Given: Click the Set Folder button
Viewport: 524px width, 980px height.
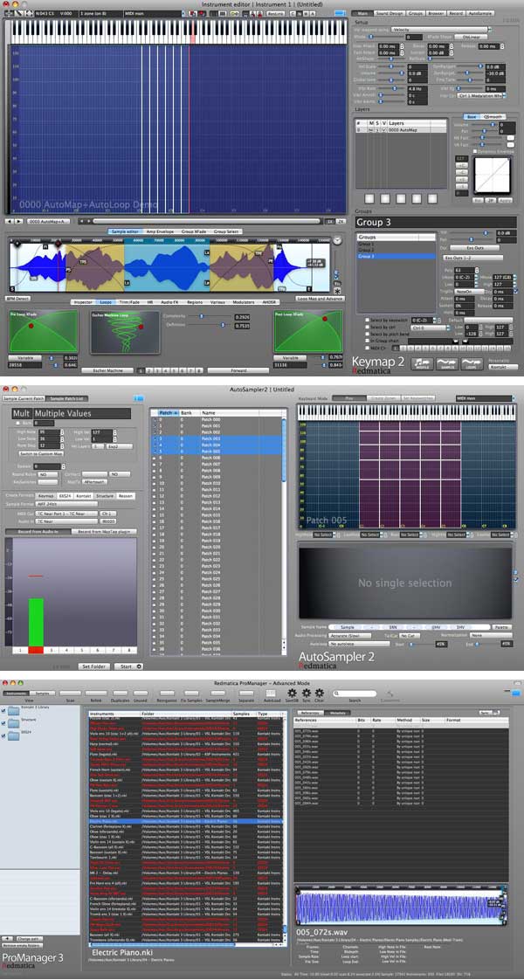Looking at the screenshot, I should pos(95,666).
